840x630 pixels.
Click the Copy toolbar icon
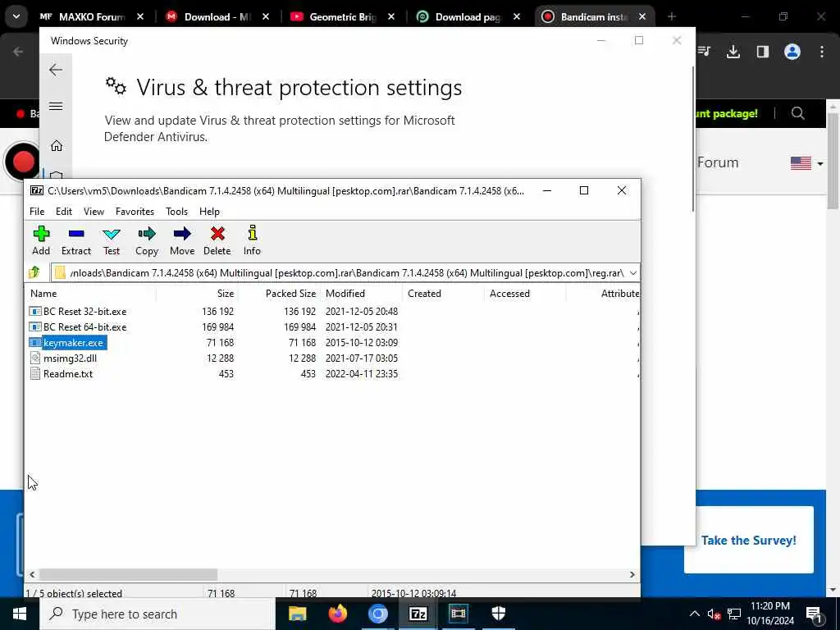tap(146, 240)
